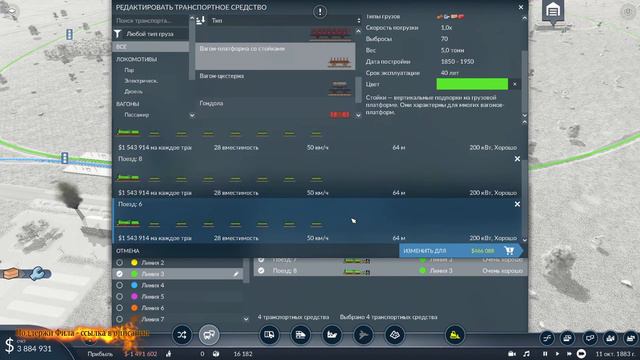
Task: Open the airplane construction menu
Action: click(x=363, y=335)
